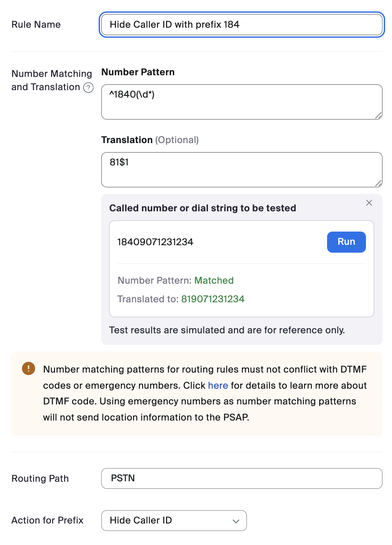Image resolution: width=392 pixels, height=545 pixels.
Task: Click the Run button to test the number
Action: click(x=346, y=242)
